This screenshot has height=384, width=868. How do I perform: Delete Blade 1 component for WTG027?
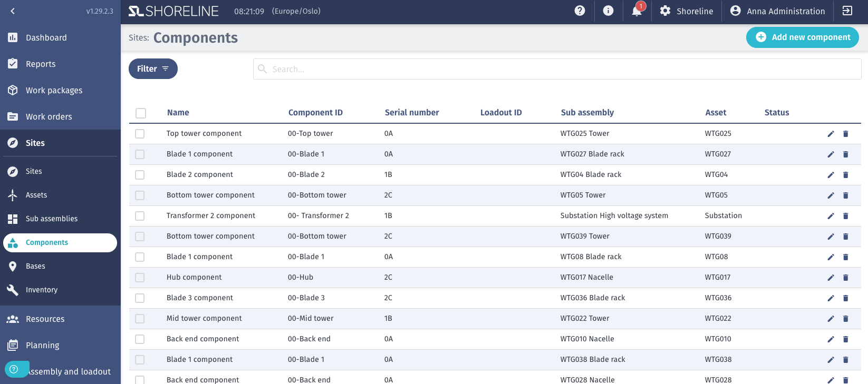pyautogui.click(x=845, y=154)
